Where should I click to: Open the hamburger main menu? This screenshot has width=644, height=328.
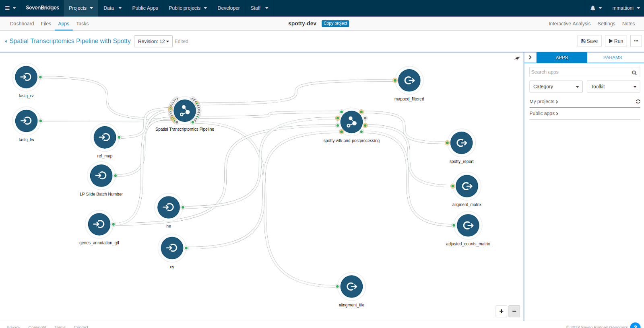tap(7, 8)
